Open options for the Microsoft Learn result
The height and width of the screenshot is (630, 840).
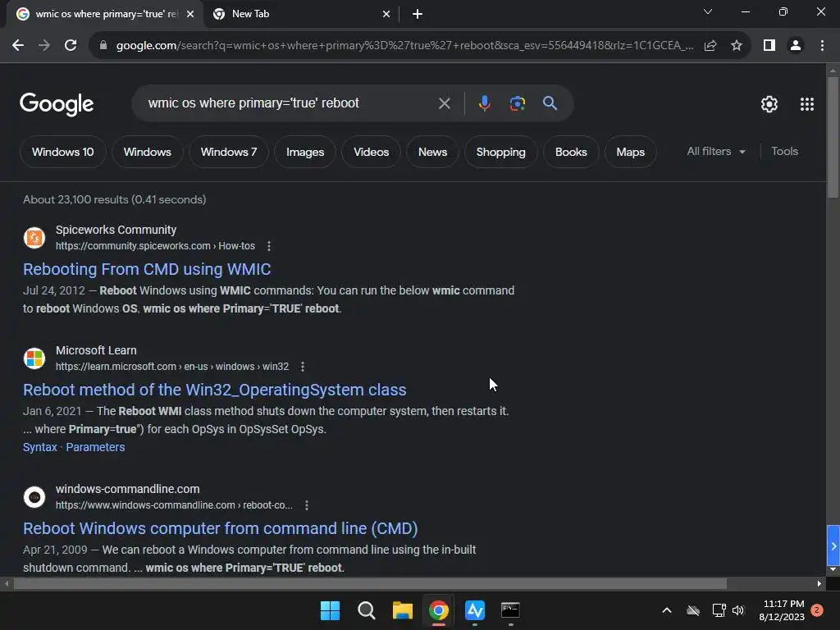(x=303, y=367)
